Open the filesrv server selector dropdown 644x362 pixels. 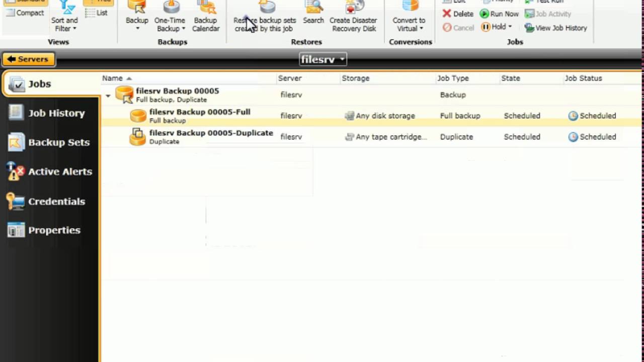click(323, 59)
